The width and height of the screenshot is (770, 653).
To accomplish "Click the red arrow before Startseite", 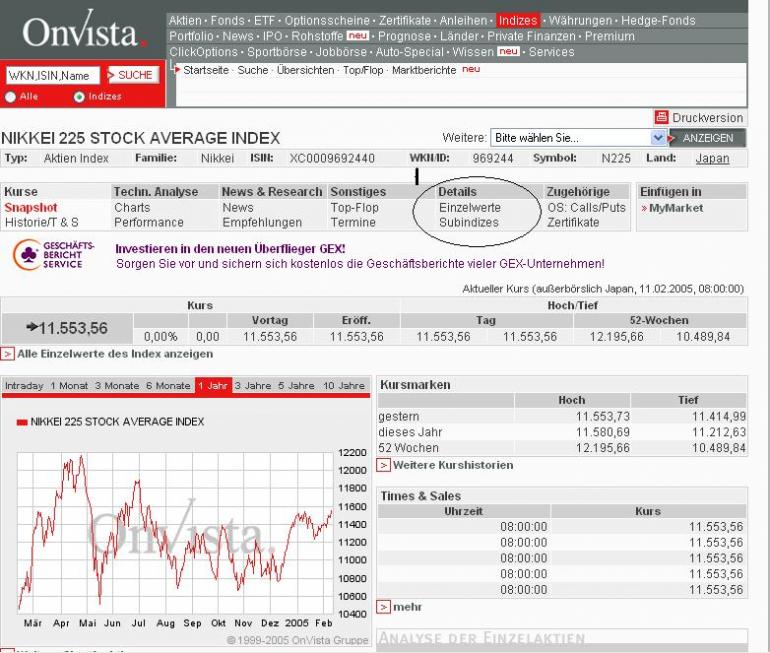I will [177, 70].
